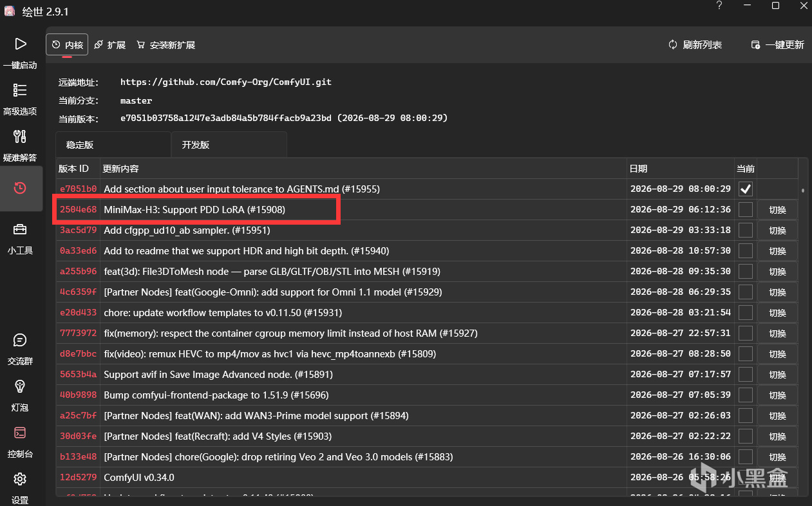Check the box for commit a255b96
The height and width of the screenshot is (506, 812).
746,272
